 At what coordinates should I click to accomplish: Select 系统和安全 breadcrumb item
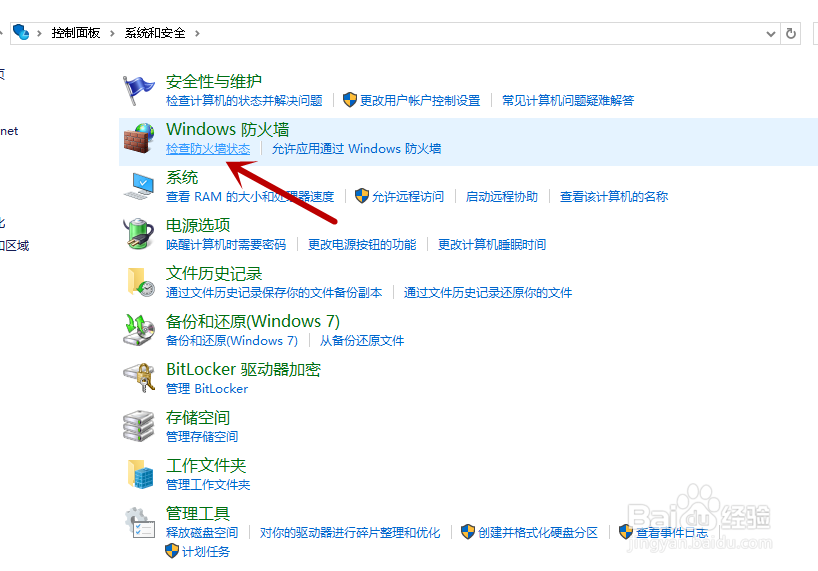[155, 33]
